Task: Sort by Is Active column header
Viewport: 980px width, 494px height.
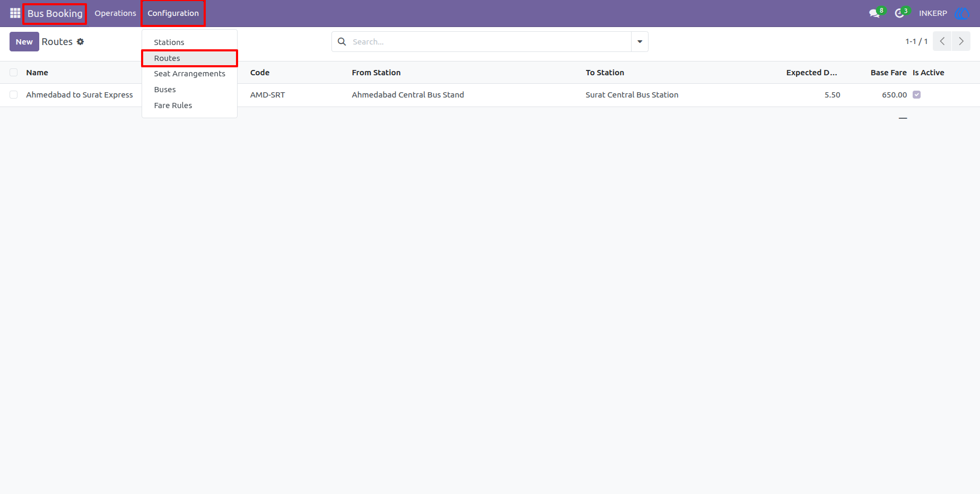Action: point(928,73)
